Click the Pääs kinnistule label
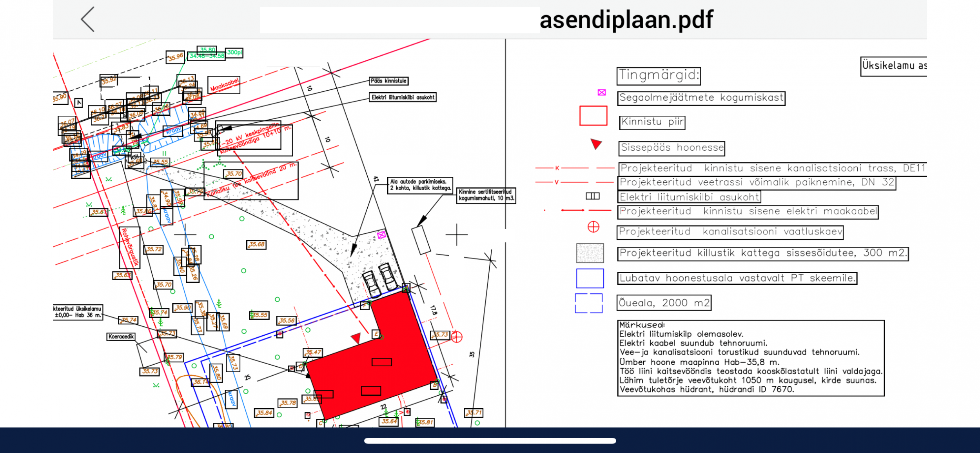This screenshot has width=980, height=453. click(x=388, y=81)
